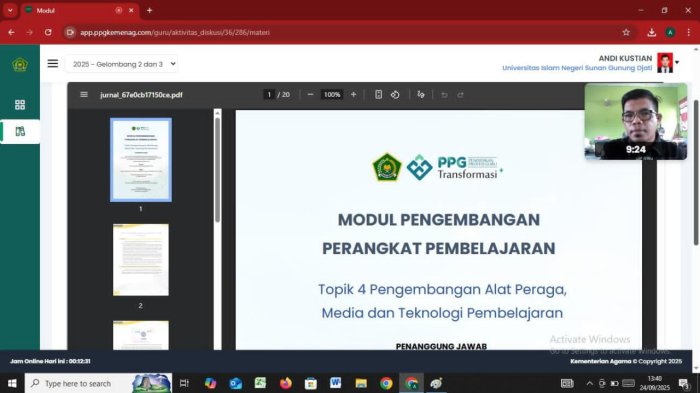Toggle the PDF sidebar thumbnails menu

[83, 94]
